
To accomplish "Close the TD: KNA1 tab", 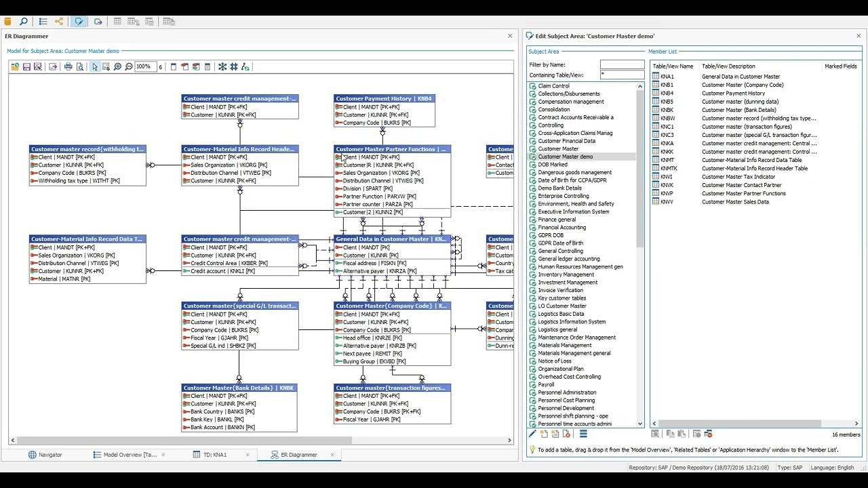I will point(248,455).
